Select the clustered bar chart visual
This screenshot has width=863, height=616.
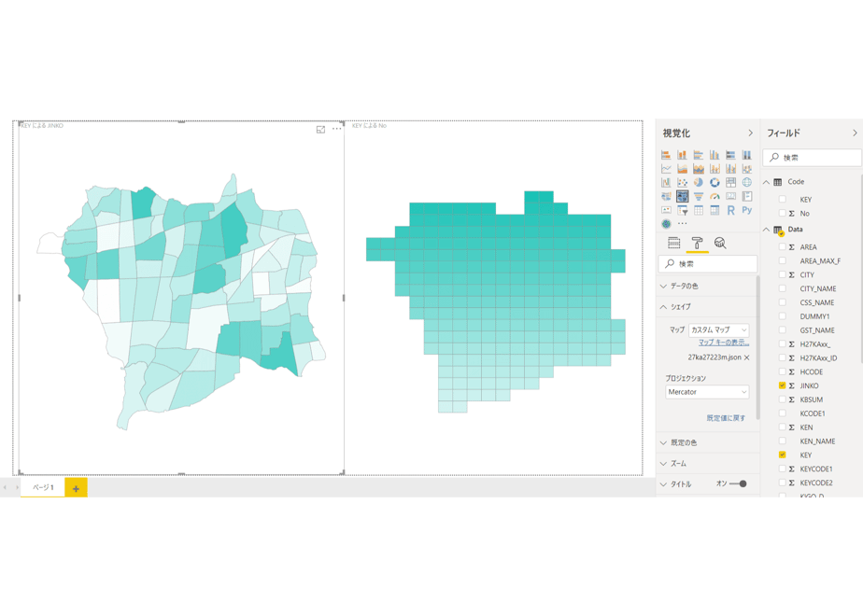699,155
